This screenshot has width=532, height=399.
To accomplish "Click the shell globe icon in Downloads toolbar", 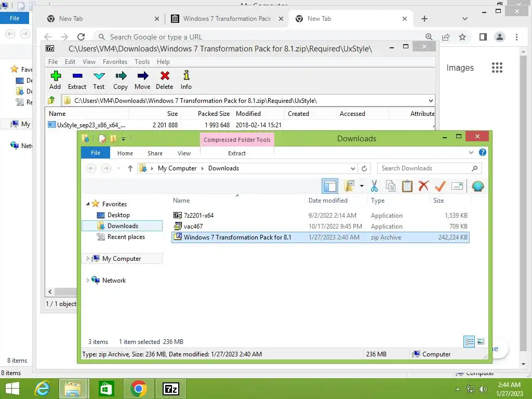I will [478, 186].
